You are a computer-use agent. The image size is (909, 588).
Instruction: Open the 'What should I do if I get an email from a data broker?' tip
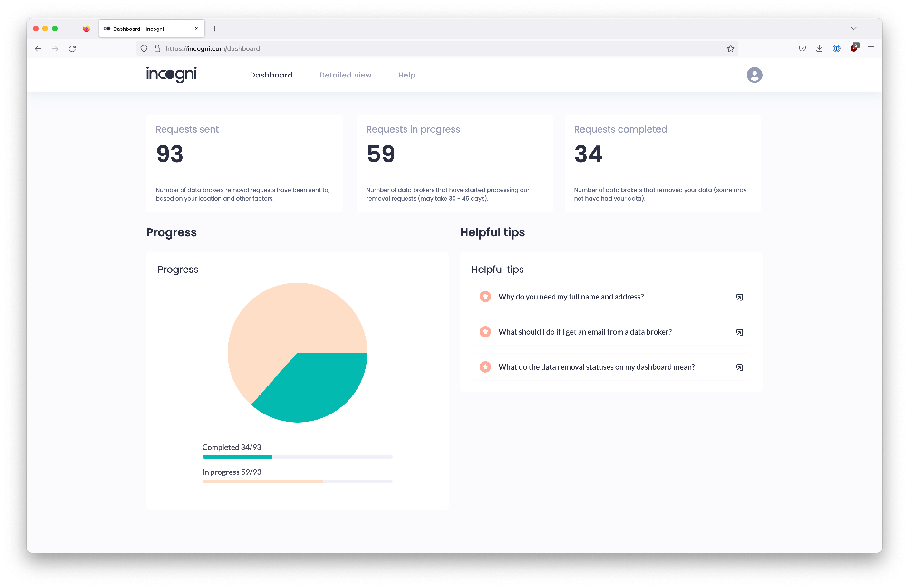(x=585, y=332)
